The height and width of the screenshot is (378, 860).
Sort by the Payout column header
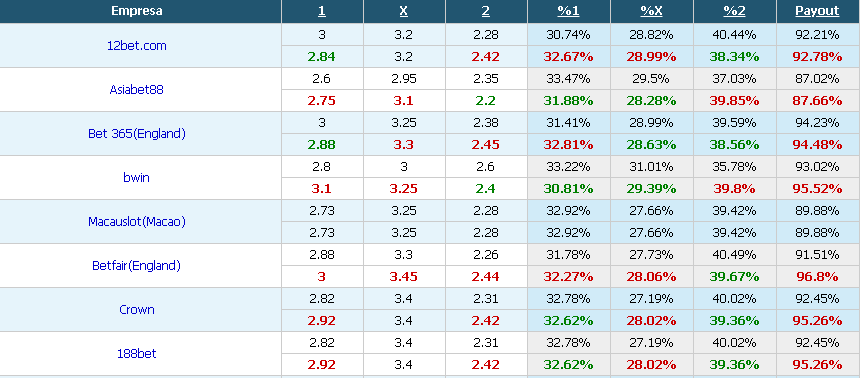817,11
